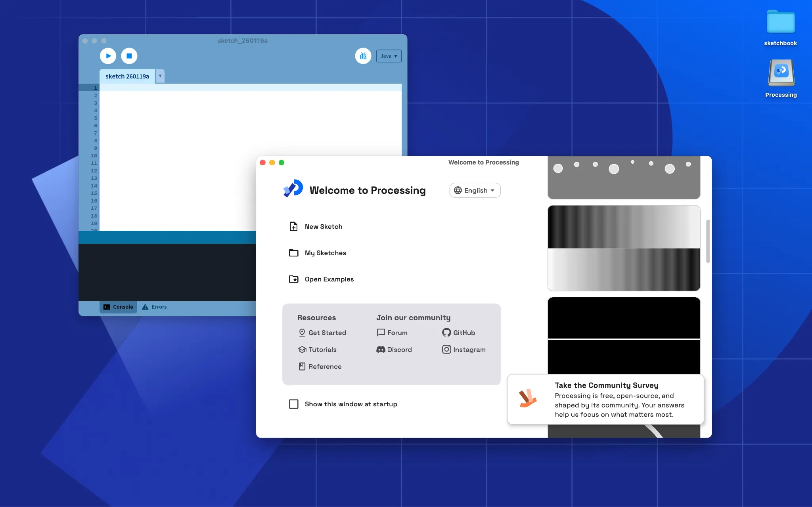812x507 pixels.
Task: Click the Instagram camera icon
Action: click(446, 349)
